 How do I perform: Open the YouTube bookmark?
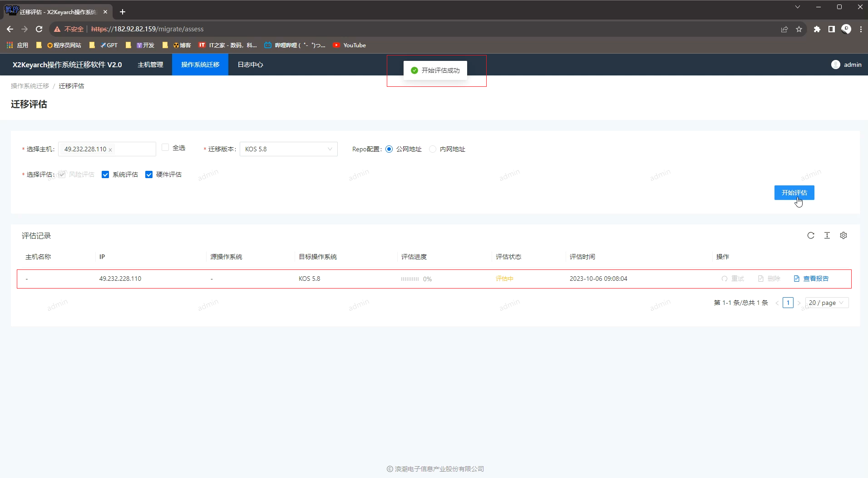pos(350,45)
